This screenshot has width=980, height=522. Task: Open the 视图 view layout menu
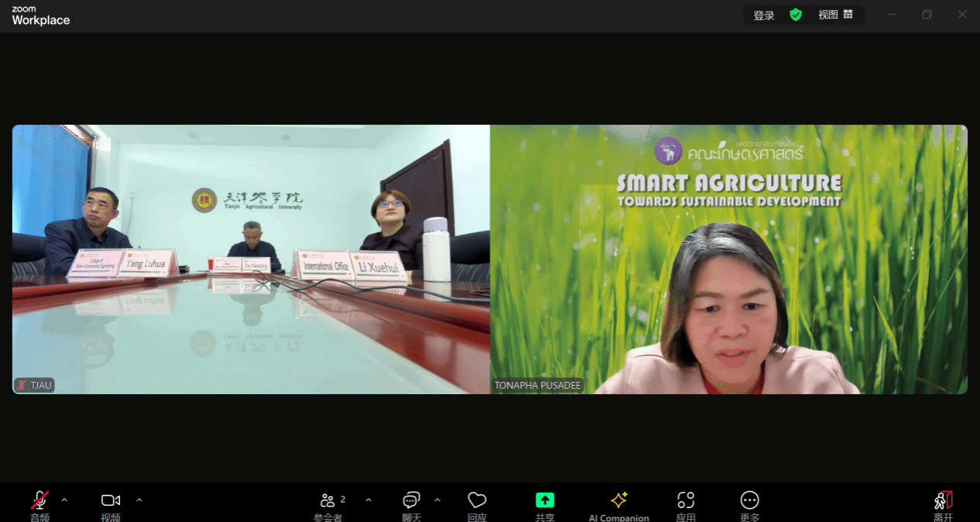835,15
